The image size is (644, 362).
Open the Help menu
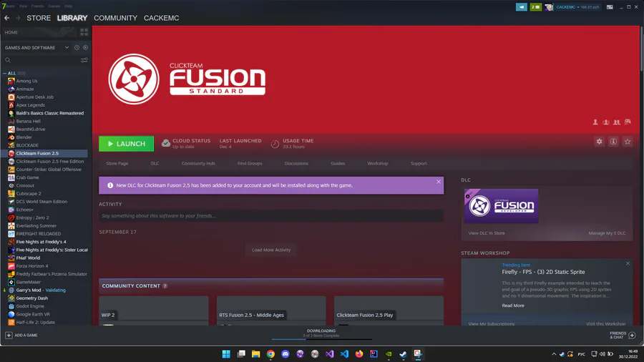click(x=69, y=6)
